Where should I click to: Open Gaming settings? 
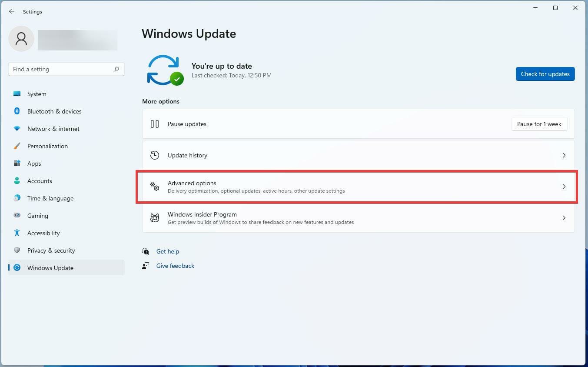click(38, 216)
